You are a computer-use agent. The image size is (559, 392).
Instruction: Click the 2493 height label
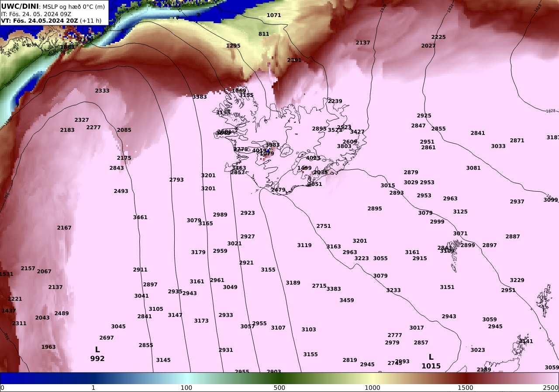click(121, 191)
